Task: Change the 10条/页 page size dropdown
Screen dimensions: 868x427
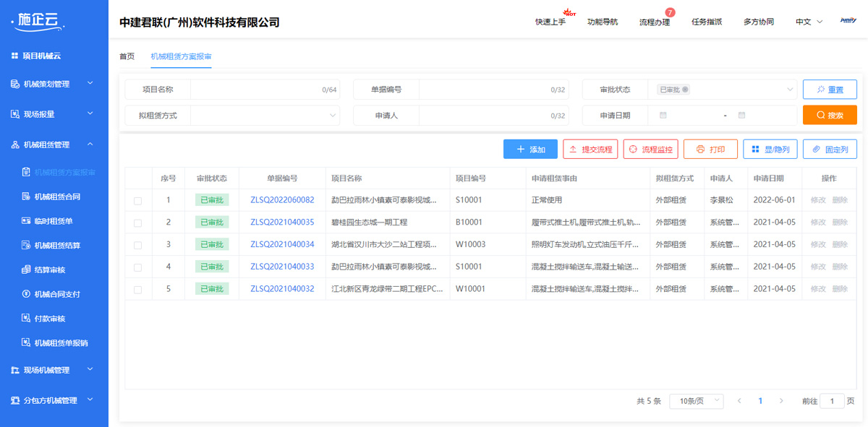Action: coord(696,401)
